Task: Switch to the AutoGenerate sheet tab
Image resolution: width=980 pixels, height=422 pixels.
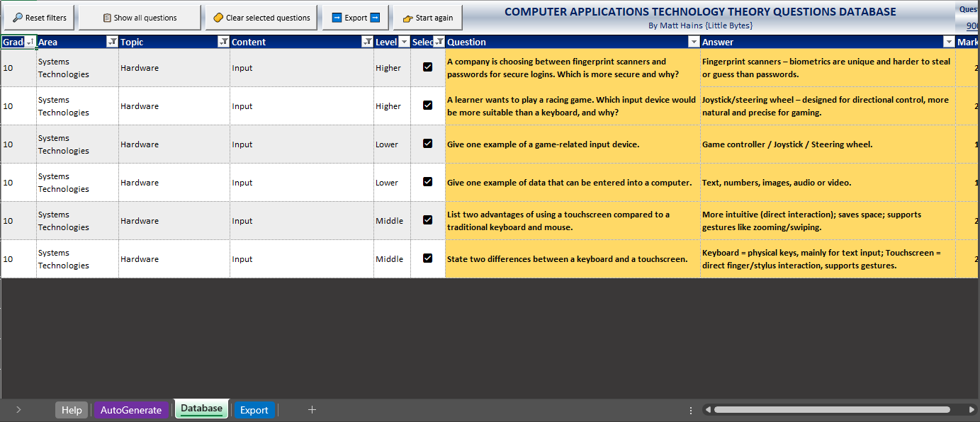Action: coord(131,410)
